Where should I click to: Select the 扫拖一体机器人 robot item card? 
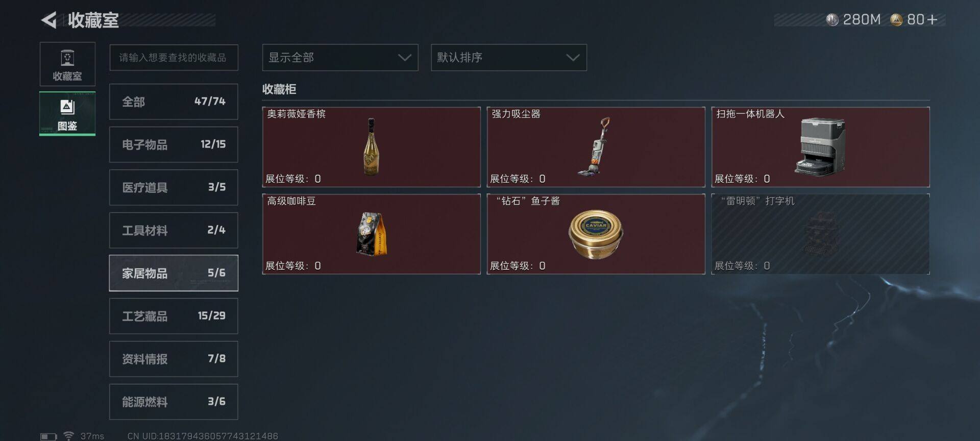(x=820, y=147)
